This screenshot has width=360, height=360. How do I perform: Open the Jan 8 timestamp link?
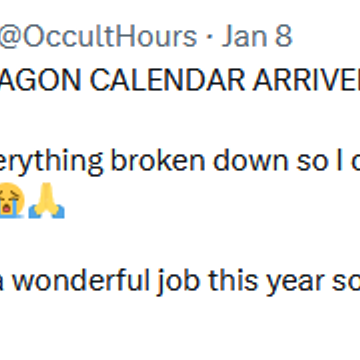click(257, 37)
